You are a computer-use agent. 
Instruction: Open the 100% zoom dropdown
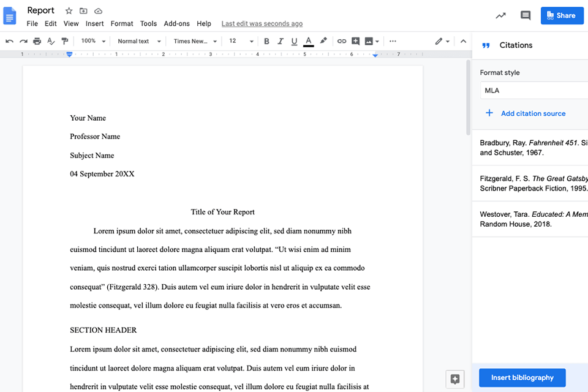(93, 41)
